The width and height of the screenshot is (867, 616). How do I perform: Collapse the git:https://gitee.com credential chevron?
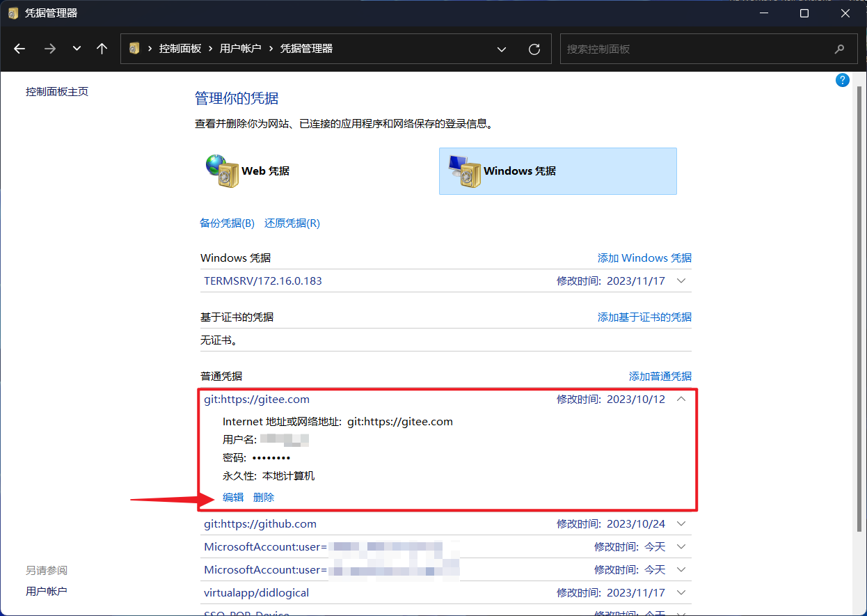coord(681,400)
